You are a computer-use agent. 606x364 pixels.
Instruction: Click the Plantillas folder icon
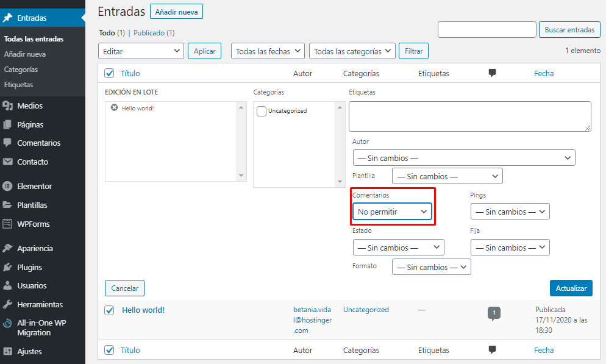[7, 205]
